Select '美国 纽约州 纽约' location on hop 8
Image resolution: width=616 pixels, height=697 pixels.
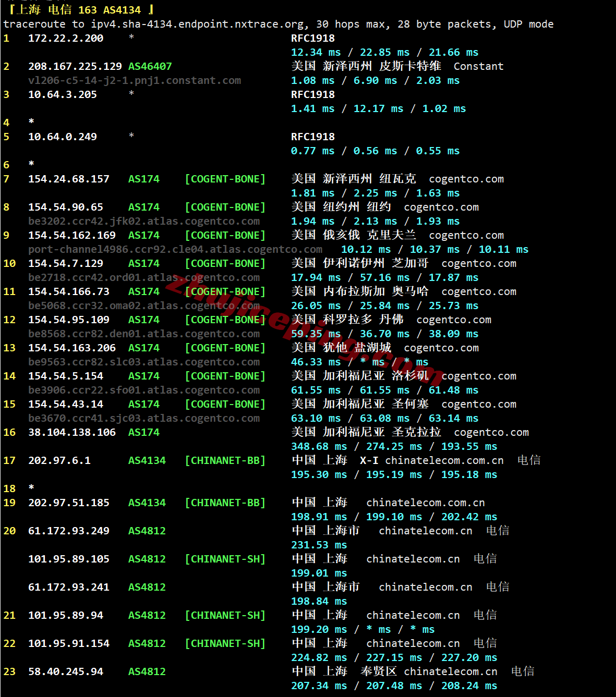pyautogui.click(x=341, y=207)
